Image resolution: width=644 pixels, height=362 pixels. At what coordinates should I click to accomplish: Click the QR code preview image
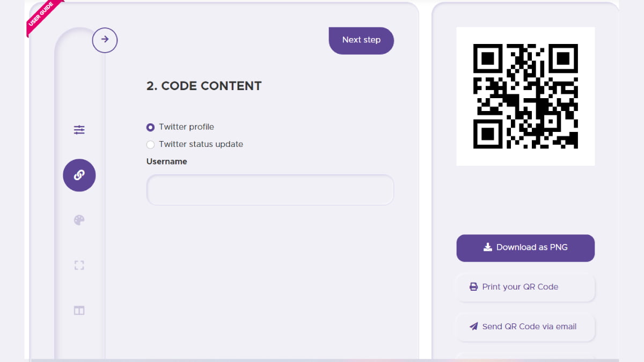coord(525,96)
